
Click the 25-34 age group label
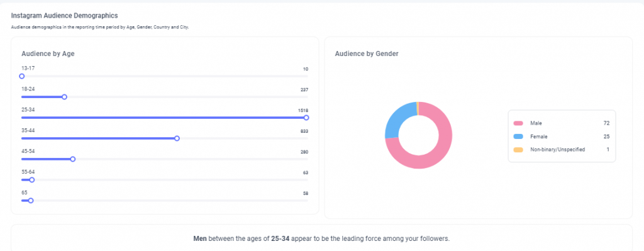[28, 109]
